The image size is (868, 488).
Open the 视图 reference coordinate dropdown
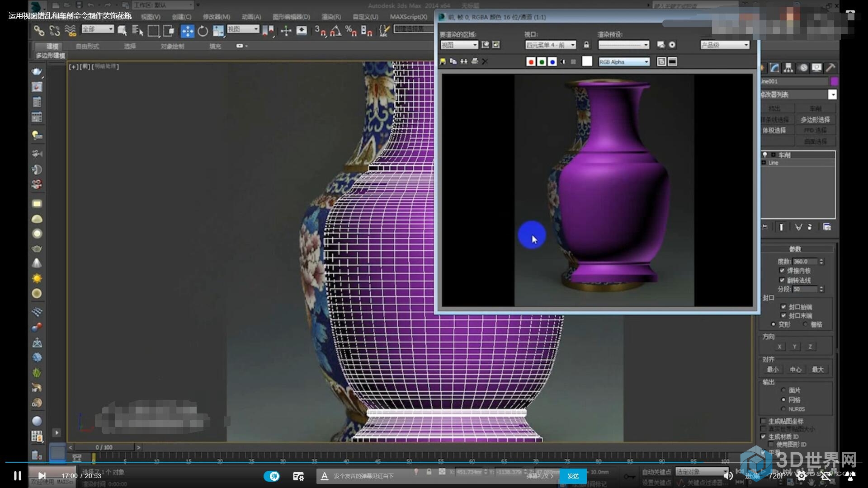click(243, 29)
